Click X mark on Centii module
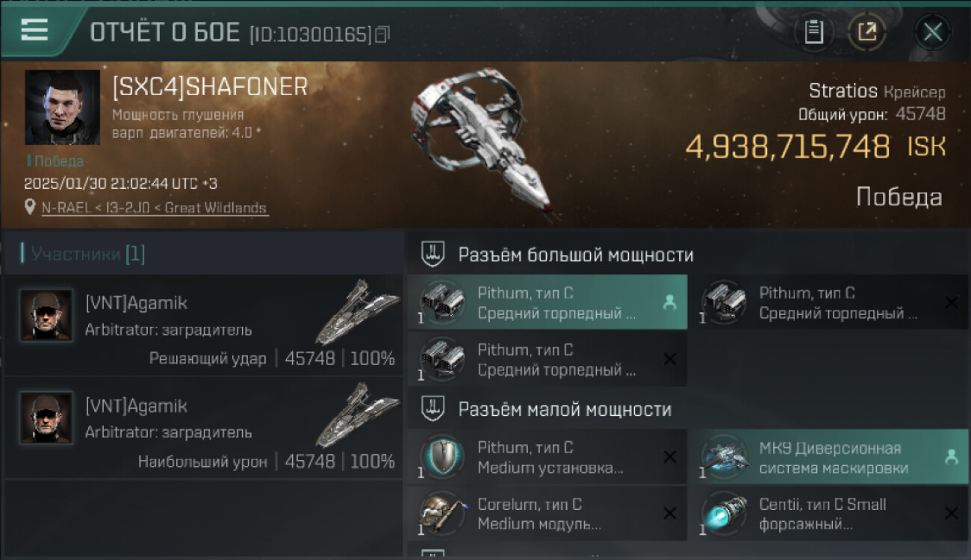971x560 pixels. point(951,514)
